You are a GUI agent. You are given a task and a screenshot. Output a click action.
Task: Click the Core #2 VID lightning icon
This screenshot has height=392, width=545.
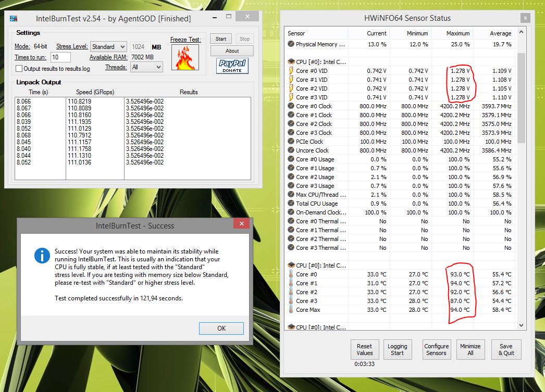point(291,88)
